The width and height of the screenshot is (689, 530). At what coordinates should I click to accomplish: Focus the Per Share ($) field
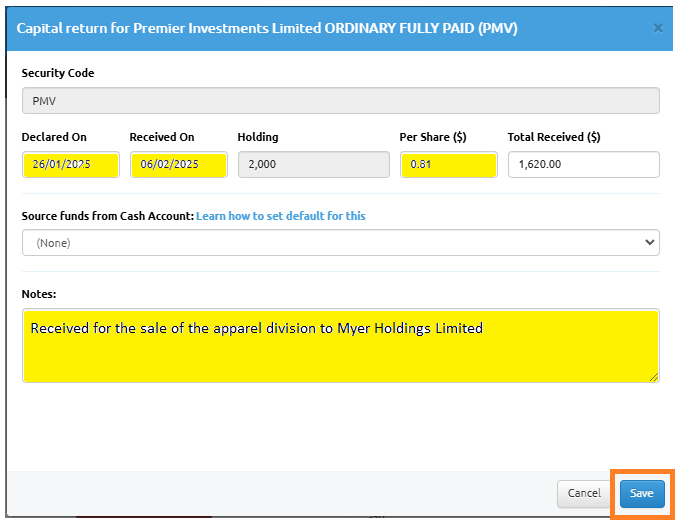pos(448,164)
